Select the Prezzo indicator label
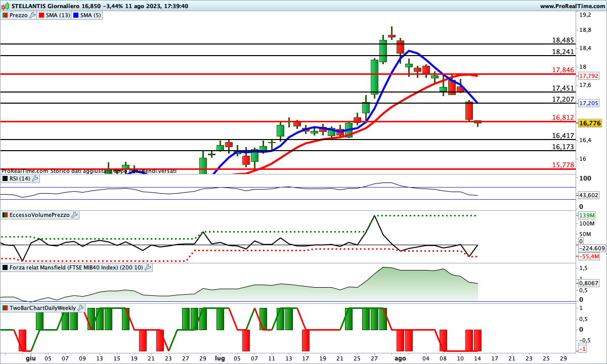 click(x=19, y=15)
